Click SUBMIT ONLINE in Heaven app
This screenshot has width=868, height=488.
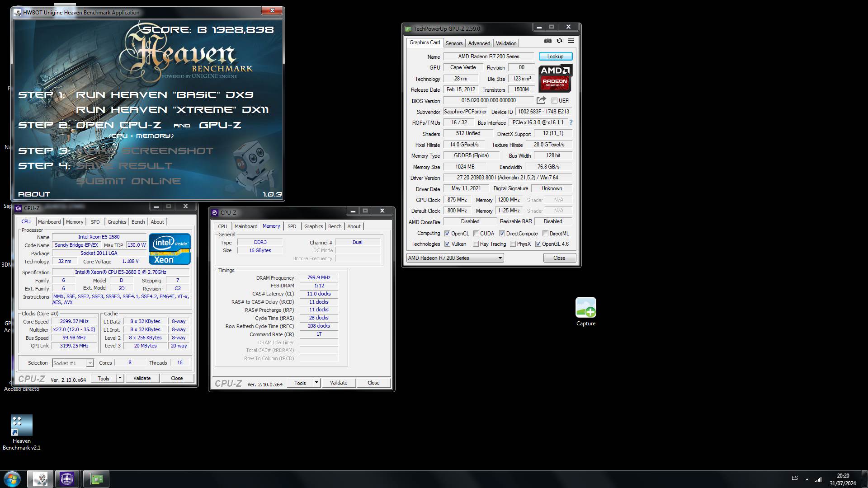coord(128,181)
